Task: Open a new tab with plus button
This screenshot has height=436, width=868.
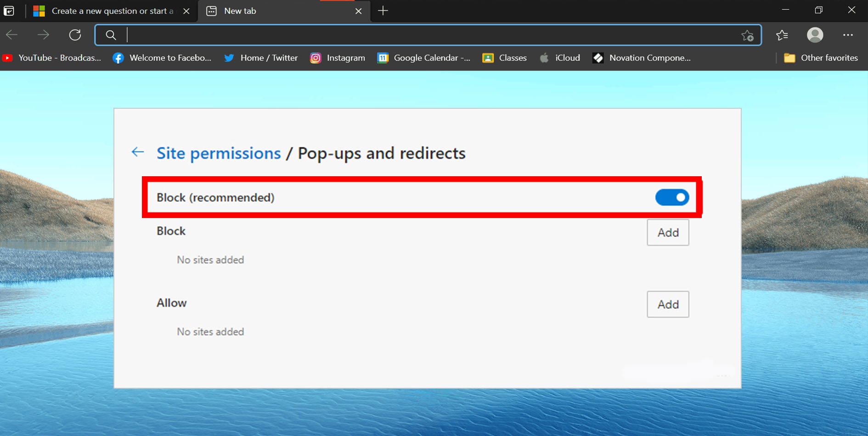Action: pos(383,11)
